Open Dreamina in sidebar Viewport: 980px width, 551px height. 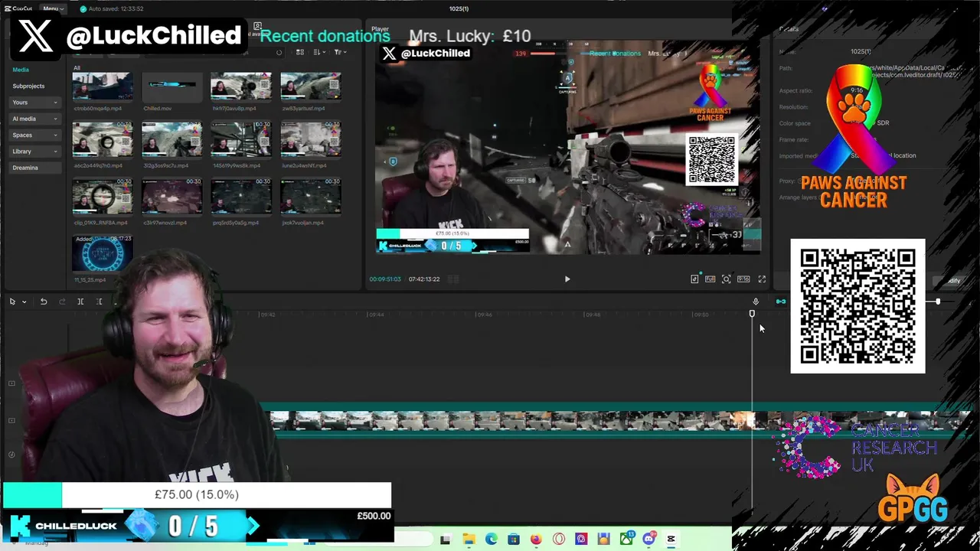click(x=35, y=168)
